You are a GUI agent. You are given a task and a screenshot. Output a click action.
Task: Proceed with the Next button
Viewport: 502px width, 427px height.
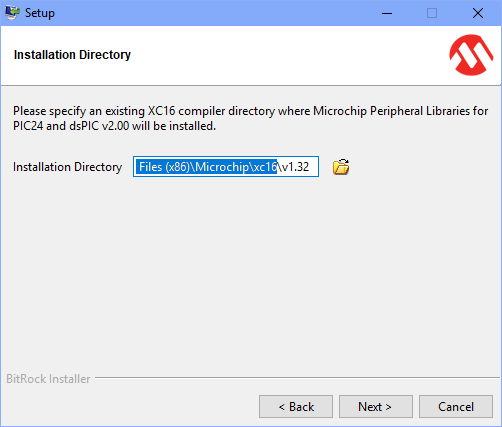(376, 407)
